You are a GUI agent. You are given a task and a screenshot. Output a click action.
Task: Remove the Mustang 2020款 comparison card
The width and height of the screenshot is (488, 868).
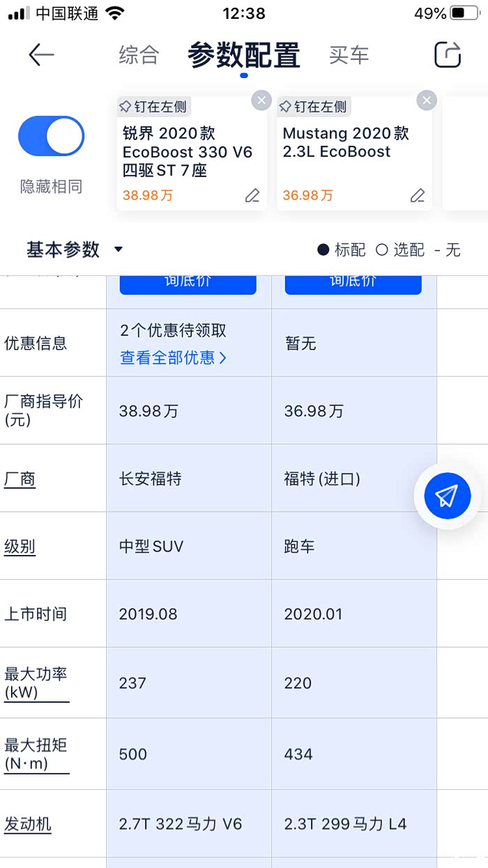tap(426, 100)
